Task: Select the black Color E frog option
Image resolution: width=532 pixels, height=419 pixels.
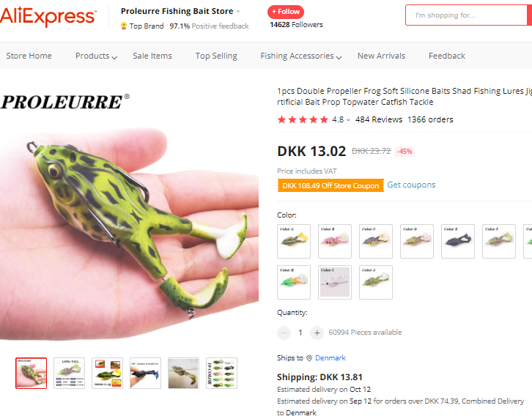Action: tap(458, 241)
